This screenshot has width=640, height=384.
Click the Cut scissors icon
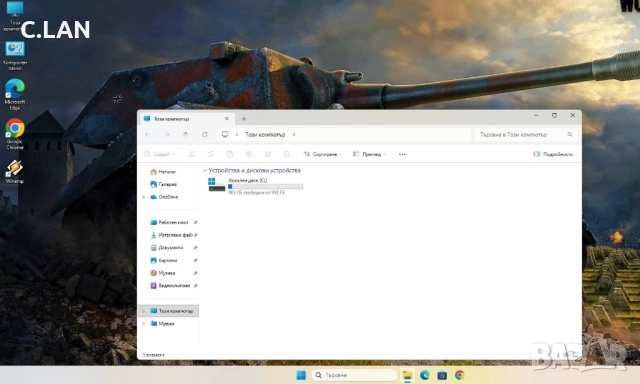pos(191,154)
